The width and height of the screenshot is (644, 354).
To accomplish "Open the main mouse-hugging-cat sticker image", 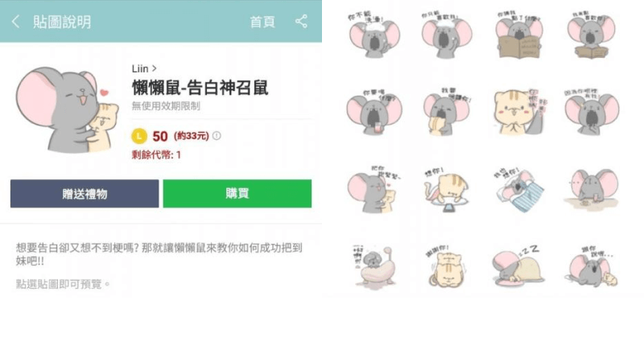I will click(x=68, y=109).
